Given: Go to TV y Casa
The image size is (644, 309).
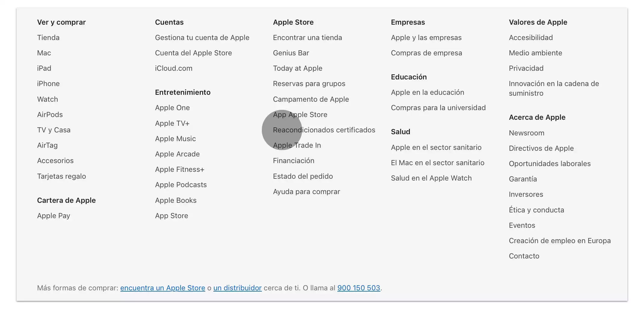Looking at the screenshot, I should pyautogui.click(x=54, y=130).
